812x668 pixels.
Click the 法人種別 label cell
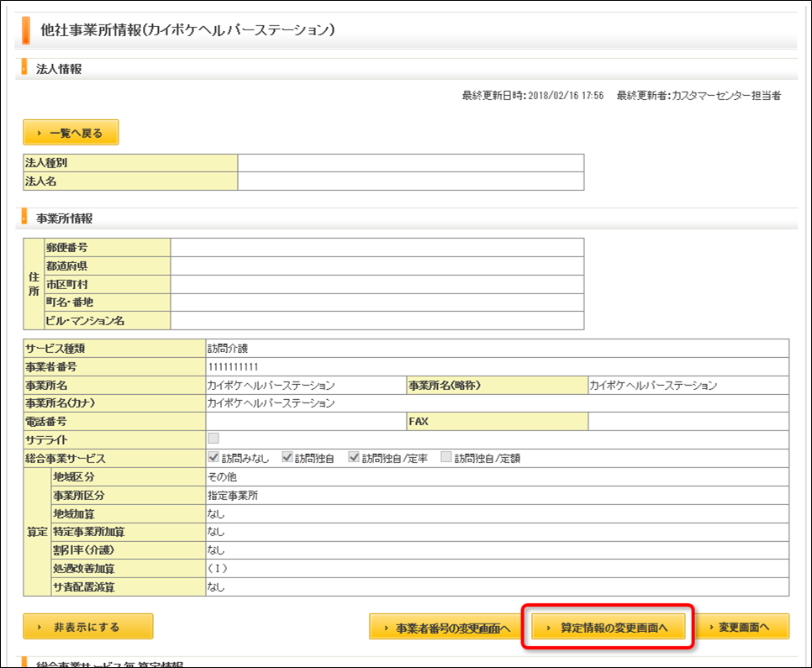[130, 163]
